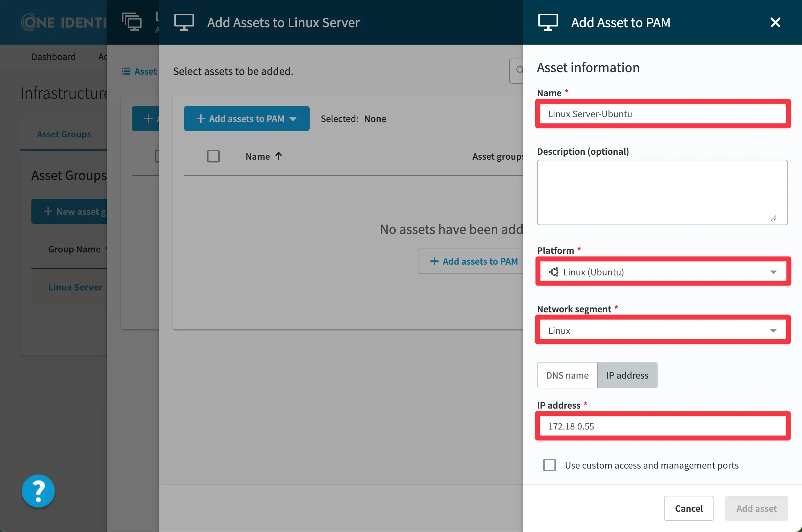
Task: Open the Platform dropdown arrow
Action: pyautogui.click(x=773, y=272)
